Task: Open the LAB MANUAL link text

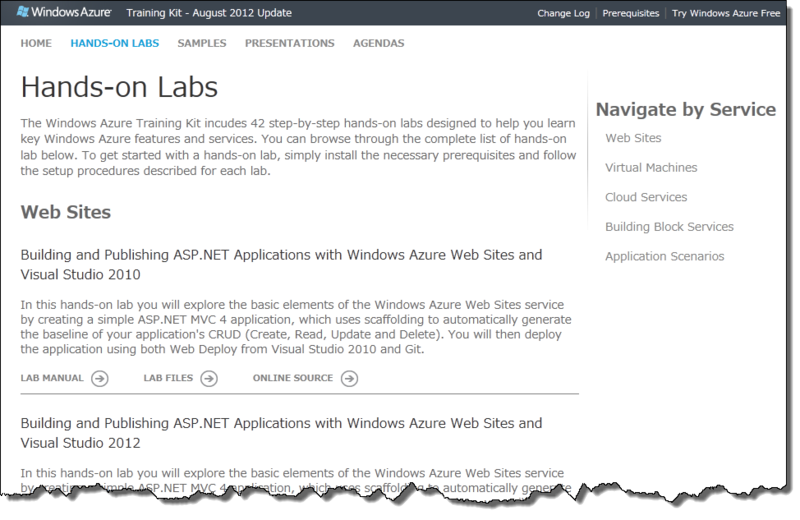Action: [x=52, y=378]
